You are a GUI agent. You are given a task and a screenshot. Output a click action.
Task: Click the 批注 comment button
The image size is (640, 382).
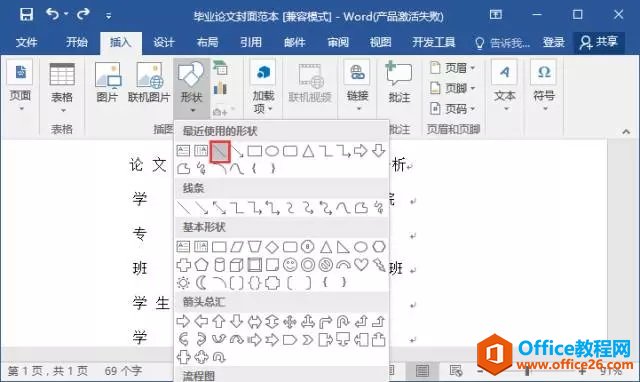[399, 82]
